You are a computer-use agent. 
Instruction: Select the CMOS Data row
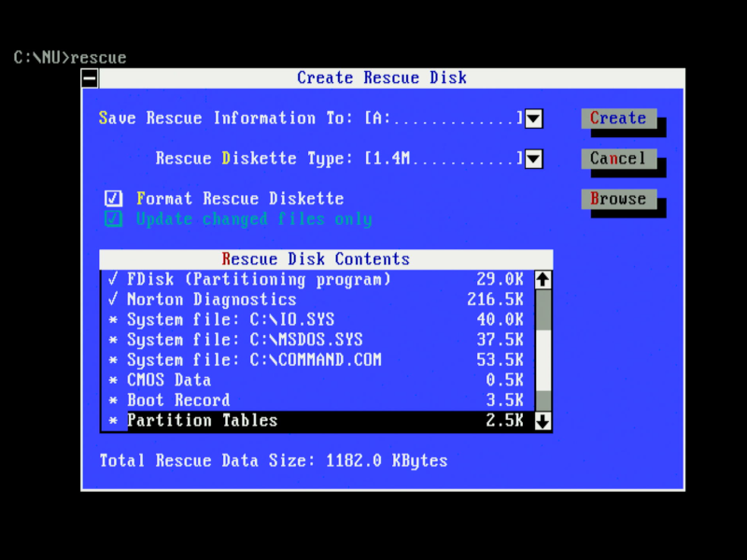317,380
